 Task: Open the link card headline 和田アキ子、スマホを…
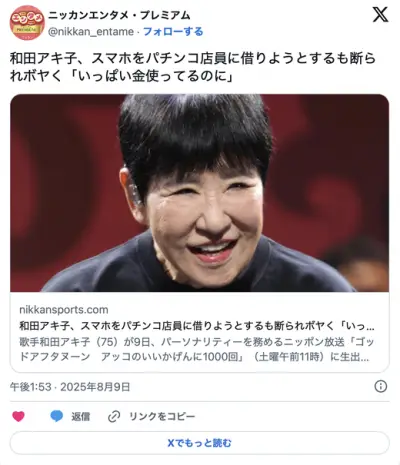[x=197, y=326]
